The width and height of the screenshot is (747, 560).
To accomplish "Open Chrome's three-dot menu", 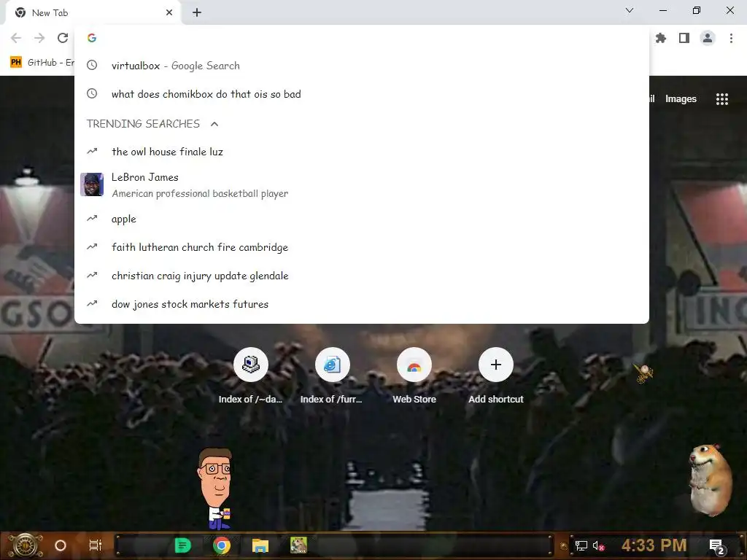I will 731,38.
